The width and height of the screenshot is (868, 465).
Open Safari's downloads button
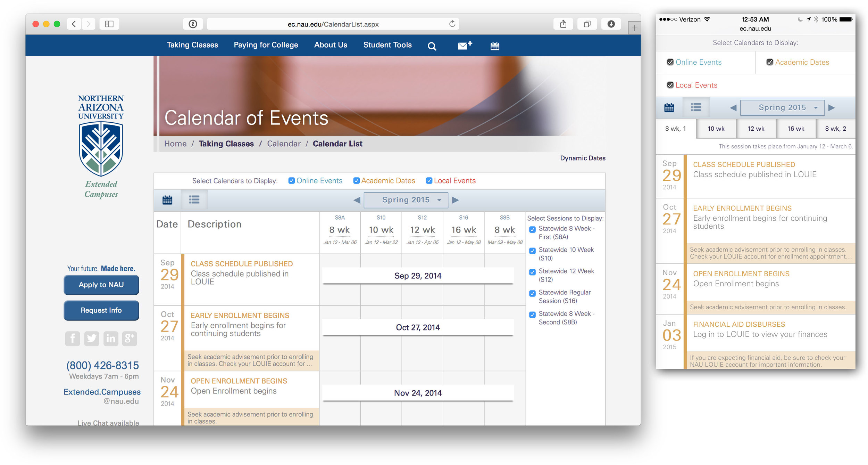(611, 24)
